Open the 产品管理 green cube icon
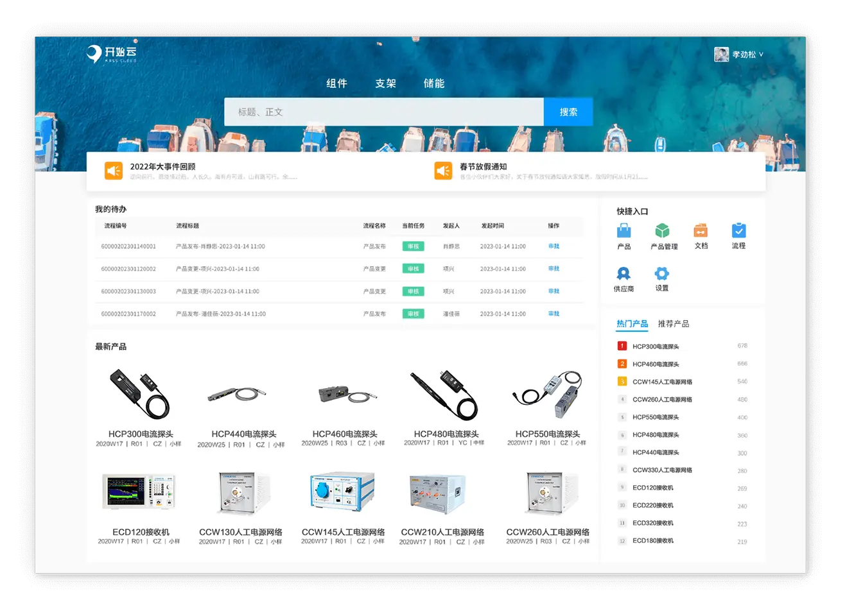Viewport: 845px width, 616px height. tap(662, 231)
